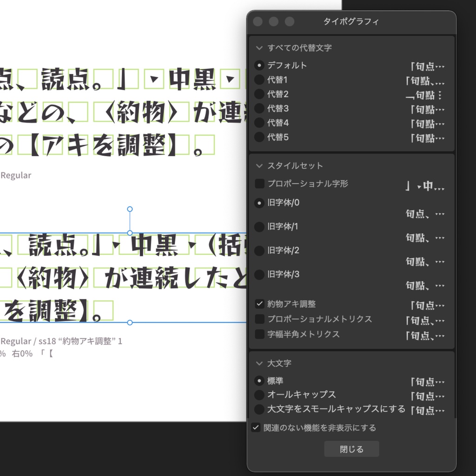Enable プロポーショナルメトリクス
476x476 pixels.
pyautogui.click(x=259, y=319)
